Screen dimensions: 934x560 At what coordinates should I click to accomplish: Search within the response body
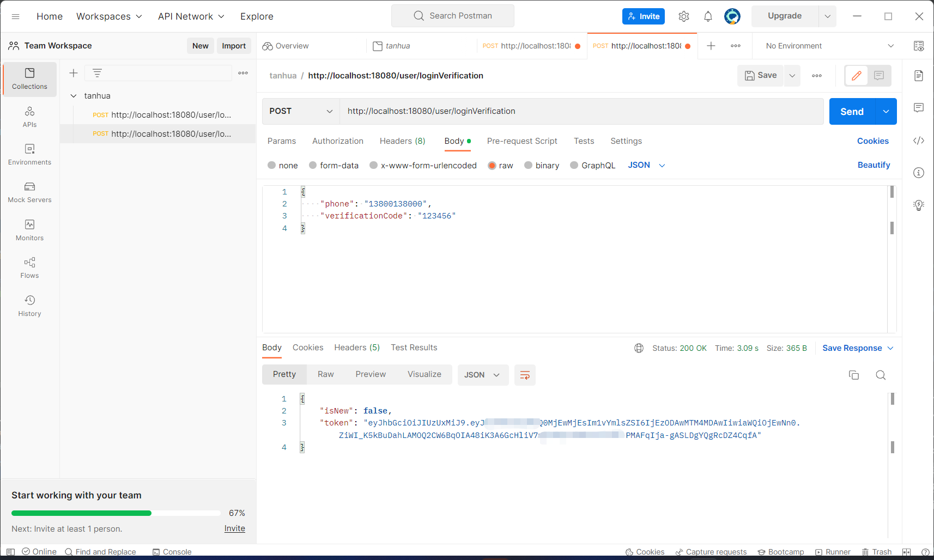(881, 375)
